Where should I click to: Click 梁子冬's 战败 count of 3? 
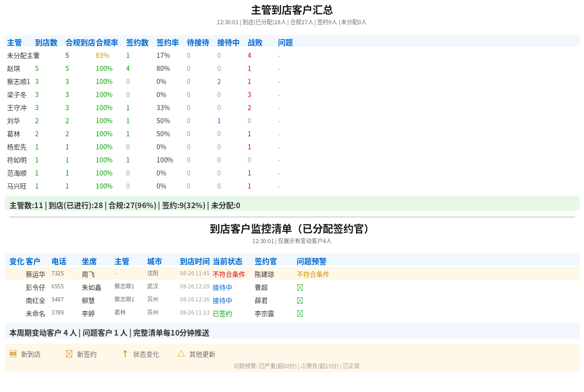(x=249, y=95)
